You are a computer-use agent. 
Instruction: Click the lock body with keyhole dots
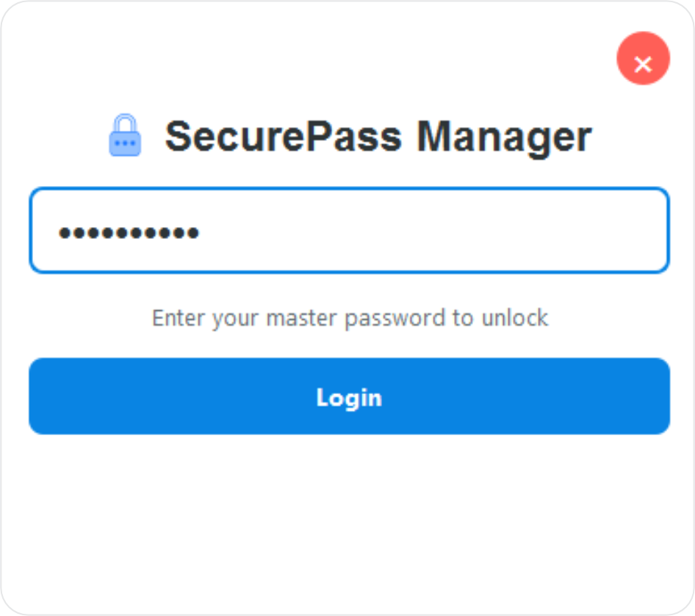(x=126, y=140)
